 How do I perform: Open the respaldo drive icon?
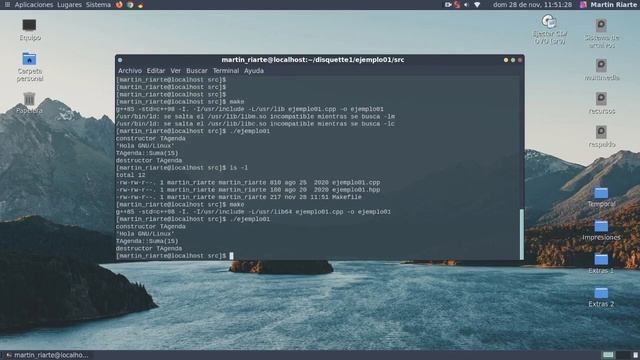[x=601, y=132]
